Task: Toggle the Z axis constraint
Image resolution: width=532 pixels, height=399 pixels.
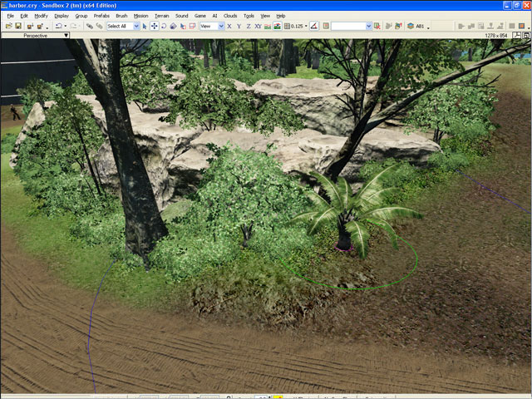Action: (249, 26)
